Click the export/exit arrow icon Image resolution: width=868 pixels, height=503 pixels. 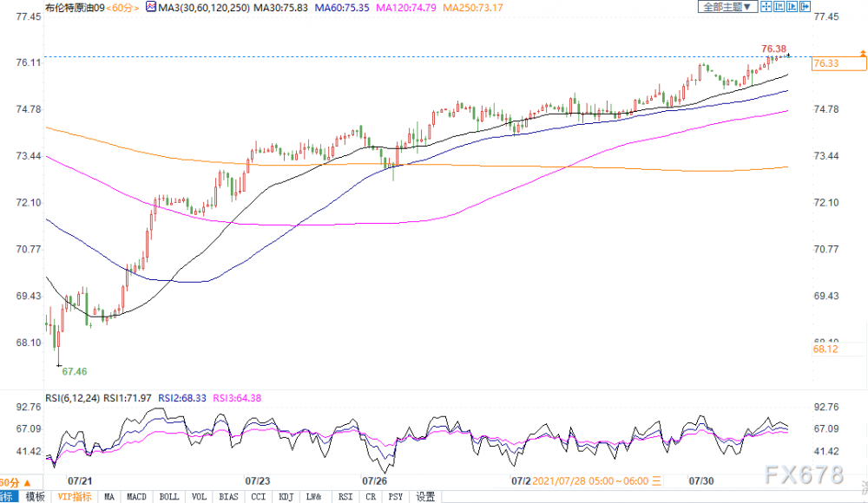[x=805, y=7]
